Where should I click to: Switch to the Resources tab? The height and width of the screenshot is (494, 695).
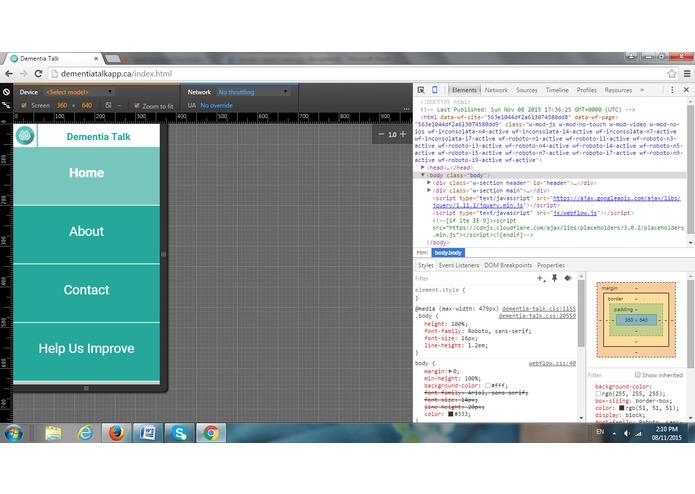[x=618, y=90]
